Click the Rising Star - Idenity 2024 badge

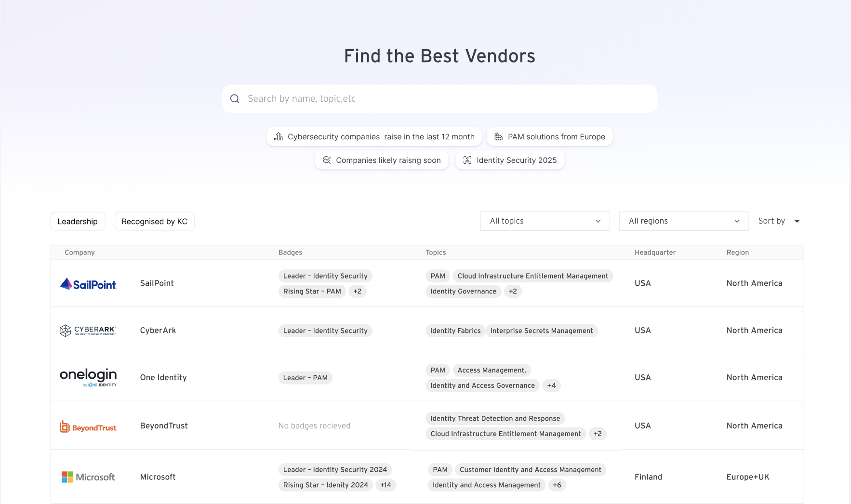(x=325, y=485)
